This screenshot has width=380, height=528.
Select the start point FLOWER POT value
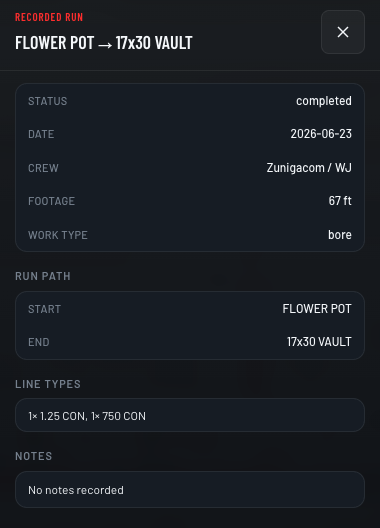pos(317,308)
